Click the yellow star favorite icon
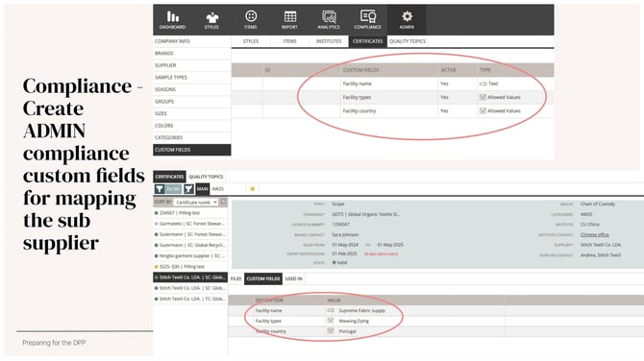644x361 pixels. [x=253, y=189]
